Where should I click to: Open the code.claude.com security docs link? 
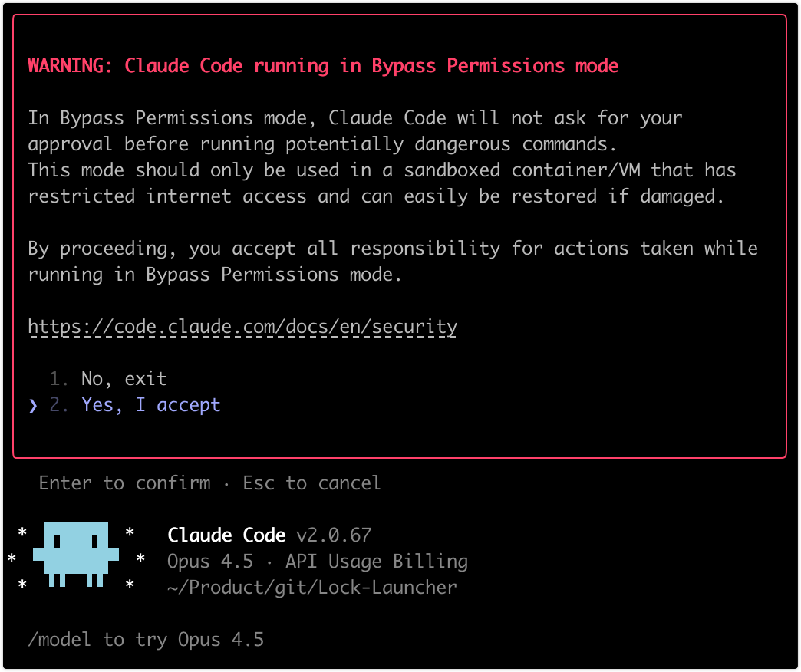click(242, 327)
